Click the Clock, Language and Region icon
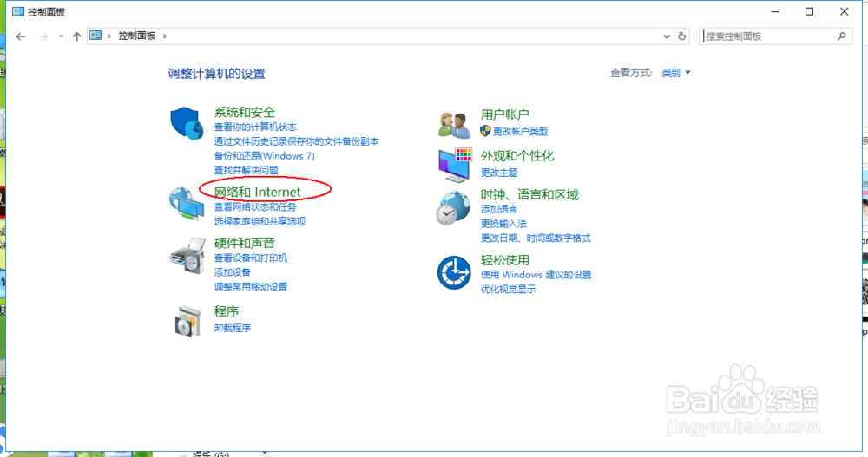 pyautogui.click(x=453, y=208)
